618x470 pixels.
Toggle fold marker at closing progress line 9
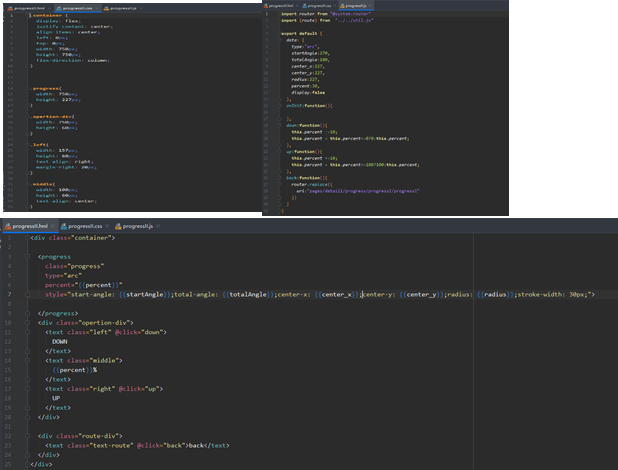coord(27,313)
